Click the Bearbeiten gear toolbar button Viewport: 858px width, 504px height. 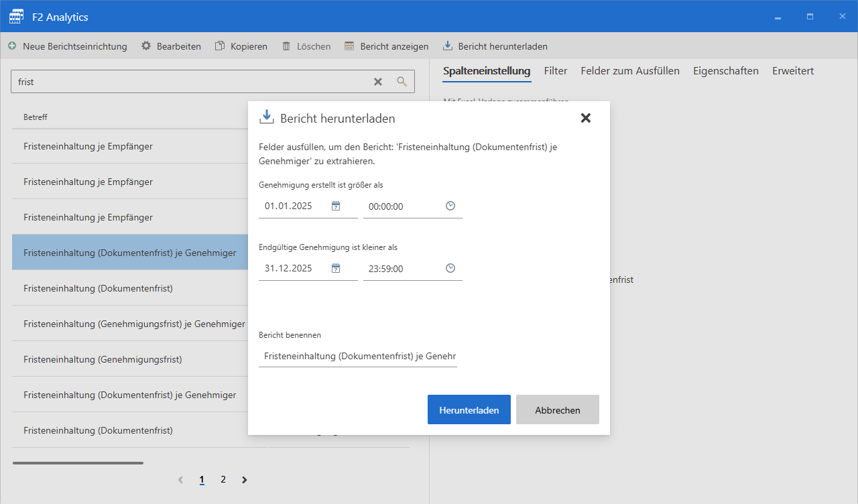pos(171,46)
